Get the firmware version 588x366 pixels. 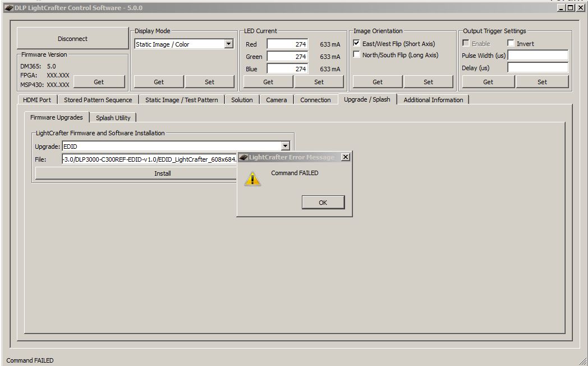coord(99,82)
